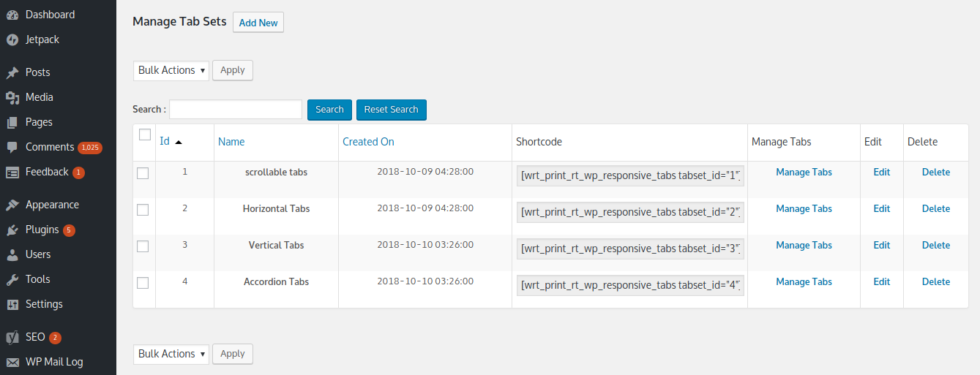Click the Media library icon
Screen dimensions: 980x375
[x=12, y=97]
